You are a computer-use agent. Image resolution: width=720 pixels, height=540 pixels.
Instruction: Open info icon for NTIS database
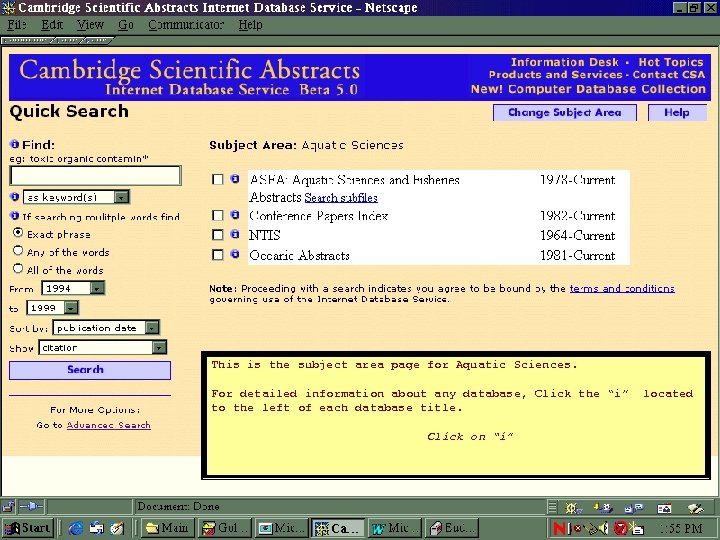point(235,234)
